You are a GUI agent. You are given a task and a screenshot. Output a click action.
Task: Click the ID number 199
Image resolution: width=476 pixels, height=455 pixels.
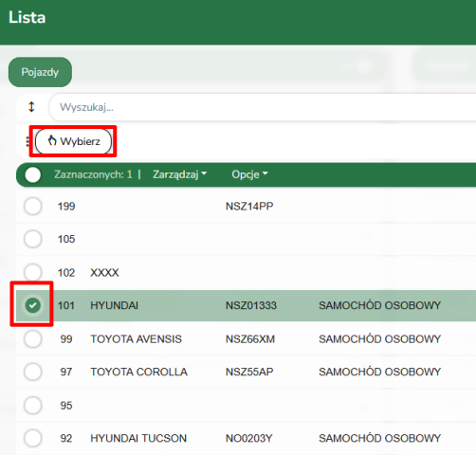[x=66, y=207]
